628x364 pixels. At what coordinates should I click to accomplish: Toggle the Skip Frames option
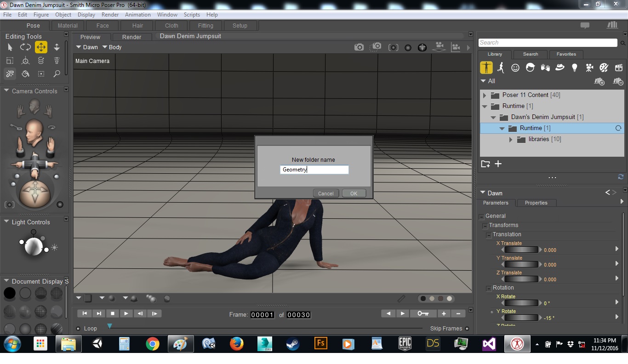(x=467, y=329)
